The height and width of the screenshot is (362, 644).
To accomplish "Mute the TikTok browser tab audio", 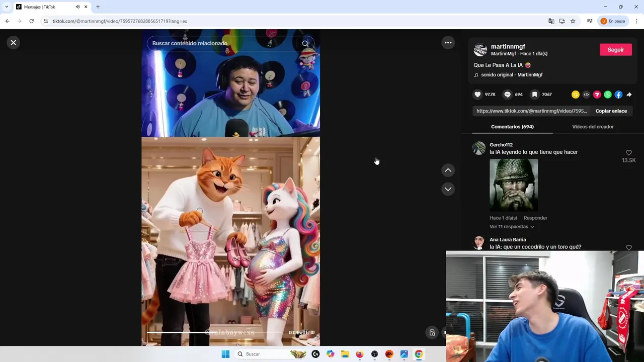I will tap(77, 7).
